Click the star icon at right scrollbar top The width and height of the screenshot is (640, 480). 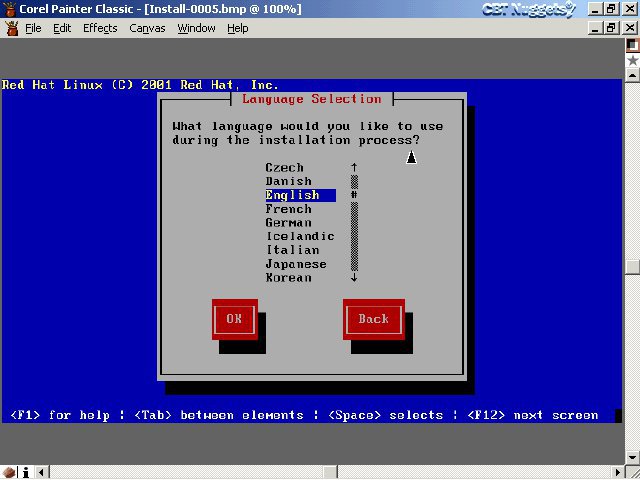click(x=633, y=61)
